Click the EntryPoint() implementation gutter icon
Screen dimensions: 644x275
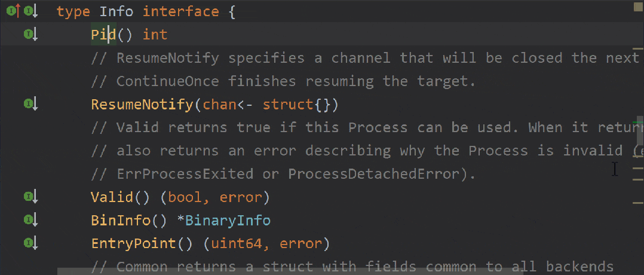[x=30, y=243]
